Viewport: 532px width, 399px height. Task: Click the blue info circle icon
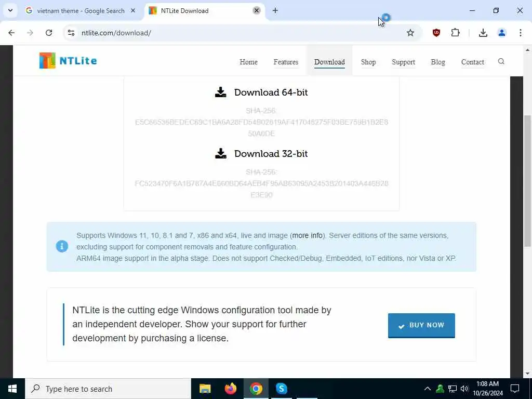[62, 246]
